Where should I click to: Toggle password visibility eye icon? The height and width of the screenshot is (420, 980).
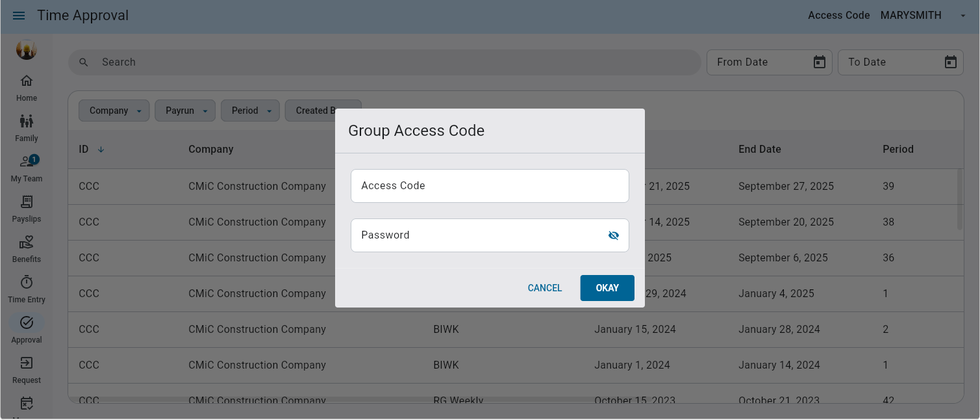point(613,235)
